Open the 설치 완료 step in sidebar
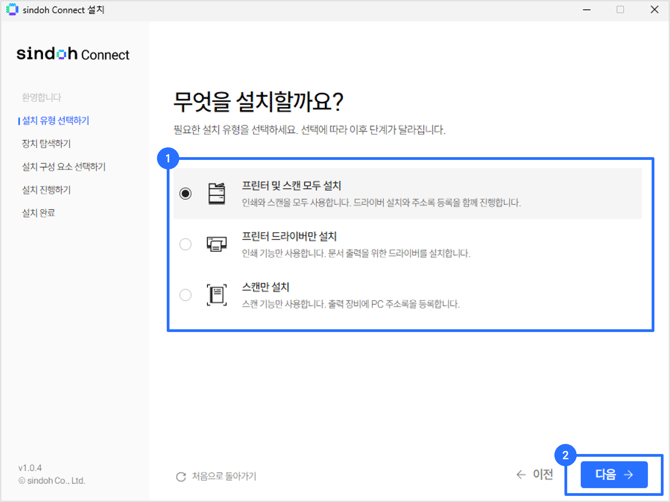Viewport: 670px width, 502px height. pos(38,213)
